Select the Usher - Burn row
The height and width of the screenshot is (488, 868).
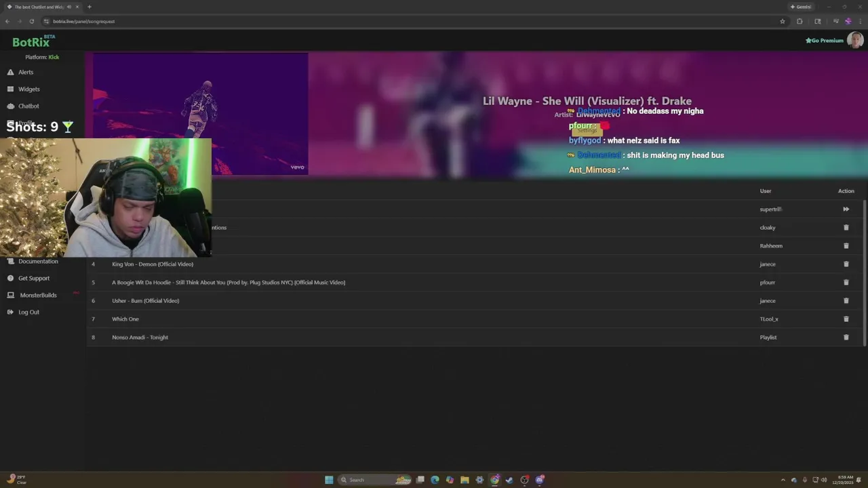[475, 301]
